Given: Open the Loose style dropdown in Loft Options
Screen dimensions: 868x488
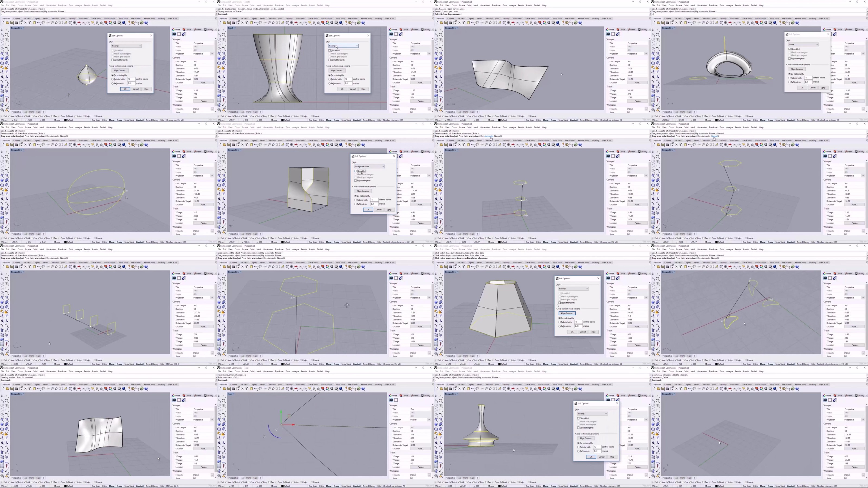Looking at the screenshot, I should pyautogui.click(x=803, y=44).
